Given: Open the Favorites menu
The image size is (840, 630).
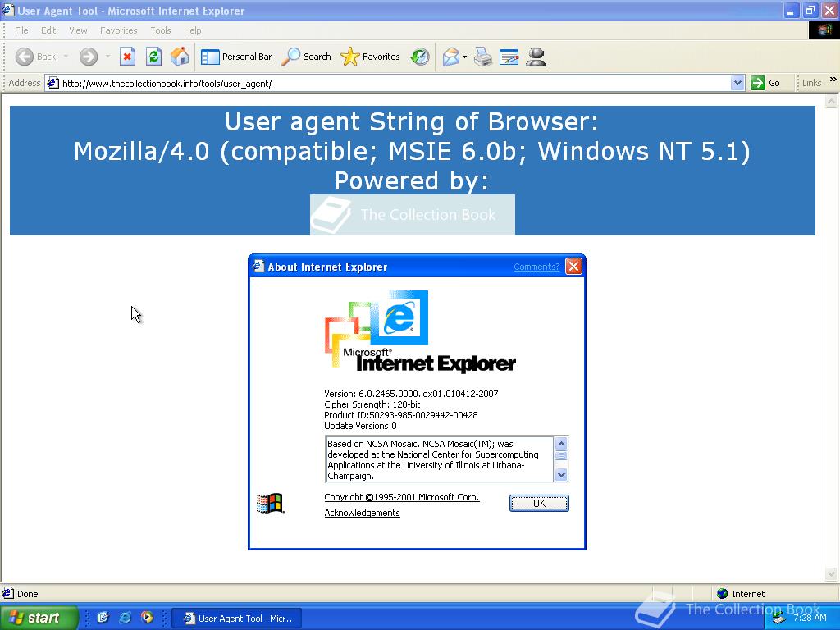Looking at the screenshot, I should coord(118,30).
